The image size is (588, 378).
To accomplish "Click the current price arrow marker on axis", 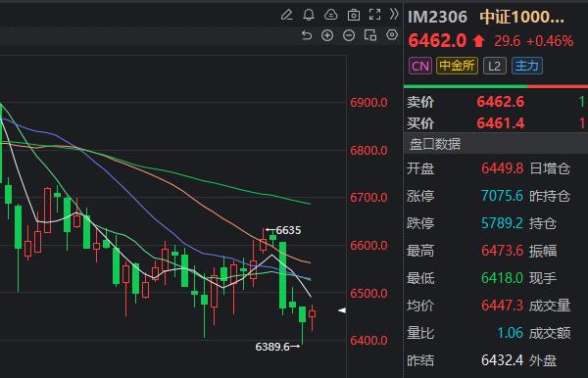I will pos(342,310).
